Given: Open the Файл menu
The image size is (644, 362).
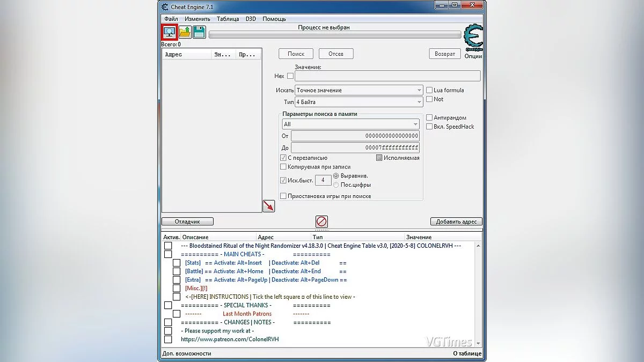Looking at the screenshot, I should pyautogui.click(x=171, y=19).
